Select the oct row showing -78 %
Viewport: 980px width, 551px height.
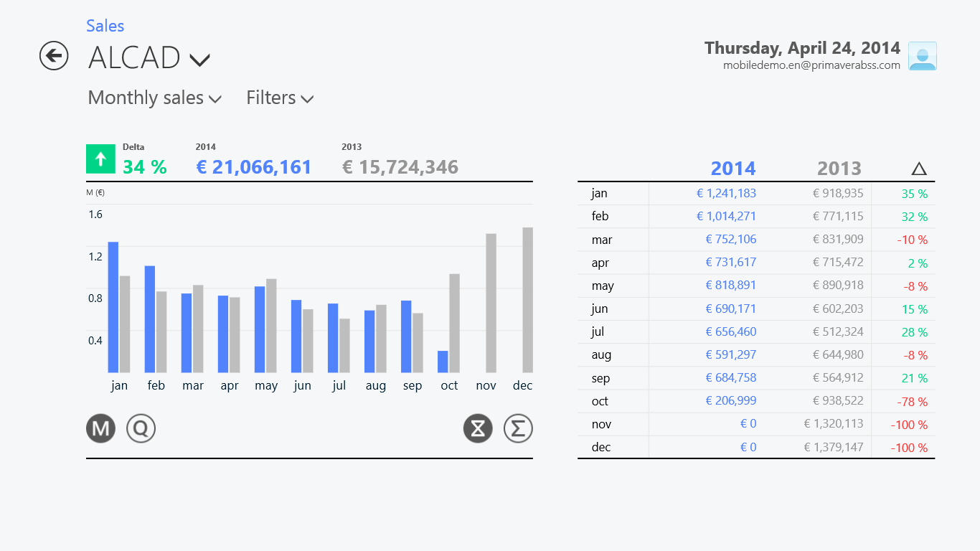pos(753,401)
